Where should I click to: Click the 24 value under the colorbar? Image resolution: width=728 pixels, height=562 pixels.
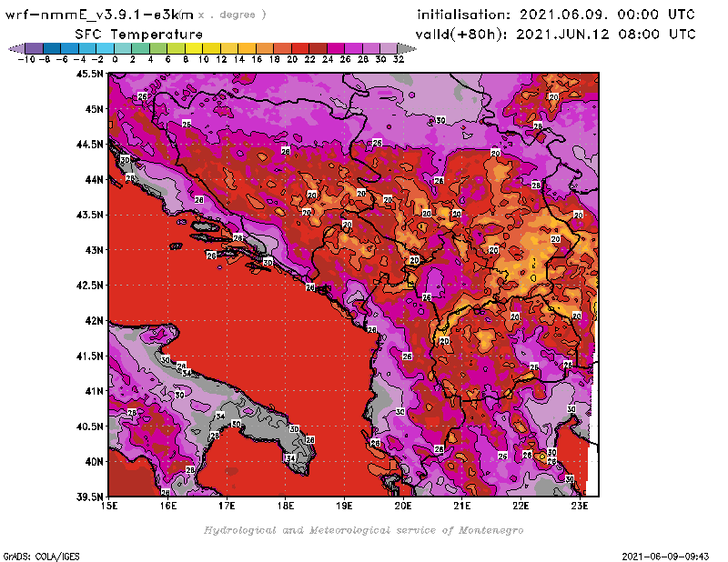pyautogui.click(x=328, y=59)
